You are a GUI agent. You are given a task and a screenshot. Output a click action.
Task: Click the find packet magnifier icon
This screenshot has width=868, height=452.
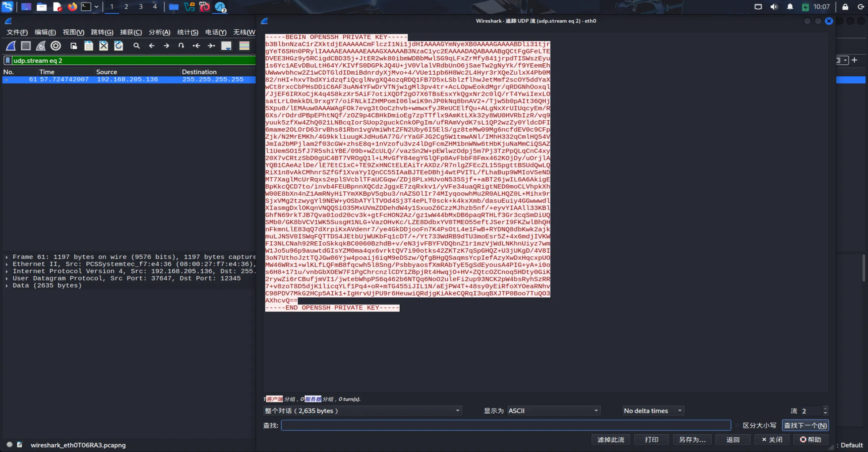point(137,46)
